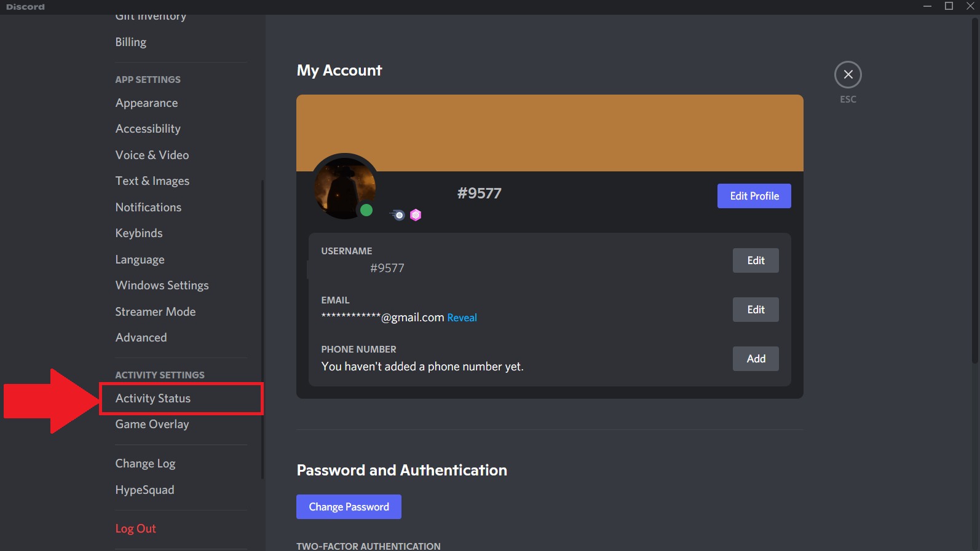Close settings with the ESC X icon
This screenshot has width=980, height=551.
848,75
